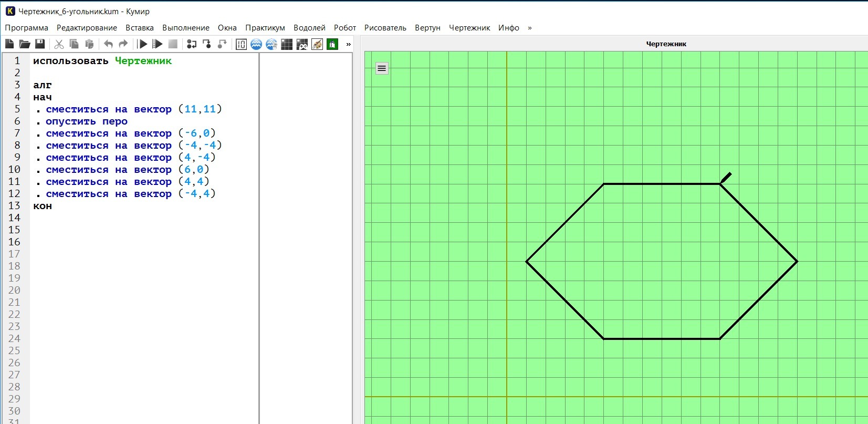Click code line 'опустить перо'

point(87,121)
